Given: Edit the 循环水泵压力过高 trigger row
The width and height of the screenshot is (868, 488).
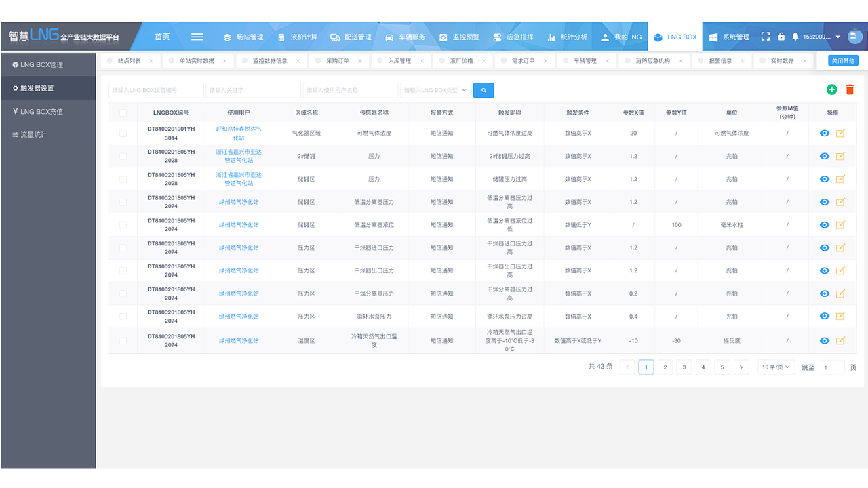Looking at the screenshot, I should pyautogui.click(x=840, y=317).
